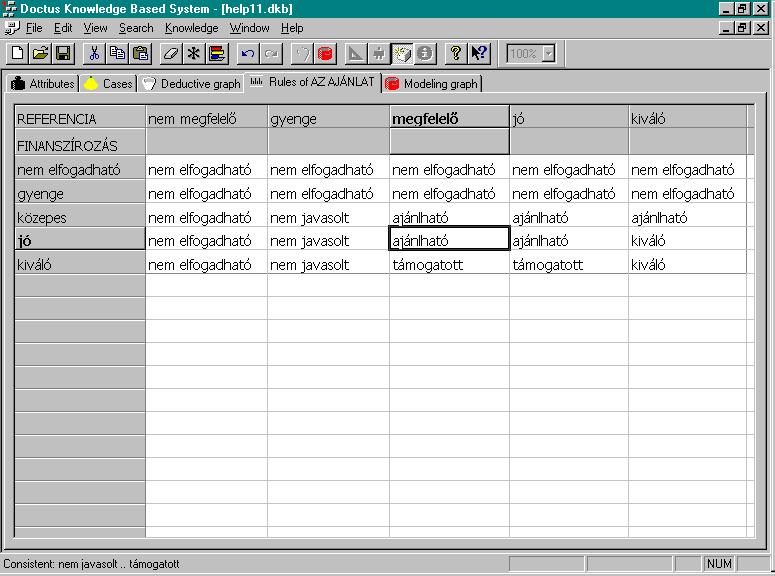Save using the floppy disk icon
The width and height of the screenshot is (775, 576).
click(x=63, y=53)
